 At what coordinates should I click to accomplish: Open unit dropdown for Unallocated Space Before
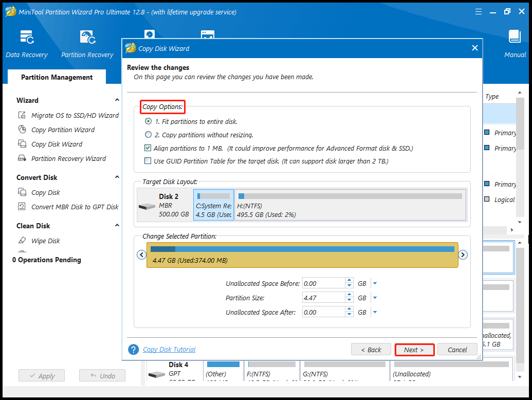click(x=375, y=283)
